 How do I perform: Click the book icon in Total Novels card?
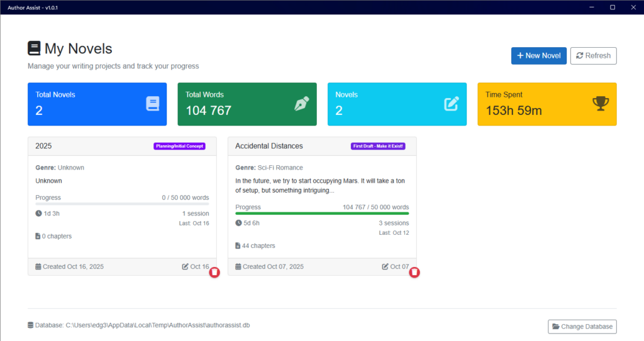(153, 104)
